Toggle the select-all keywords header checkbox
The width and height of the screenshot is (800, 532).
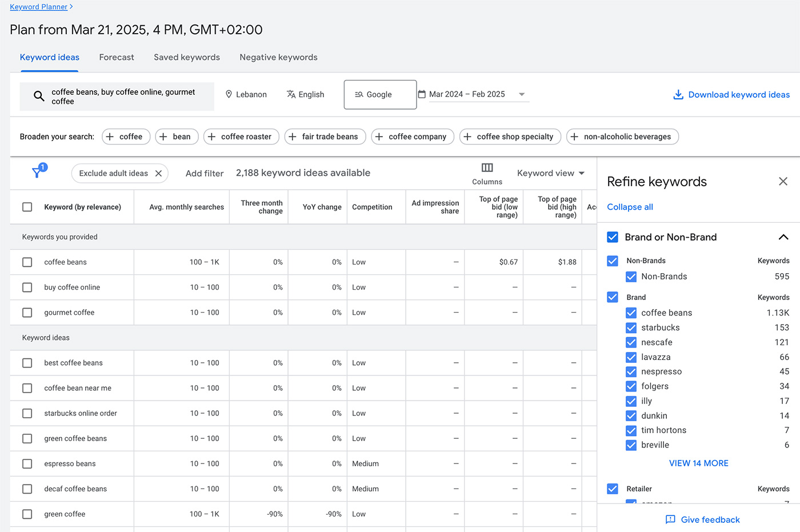point(27,207)
